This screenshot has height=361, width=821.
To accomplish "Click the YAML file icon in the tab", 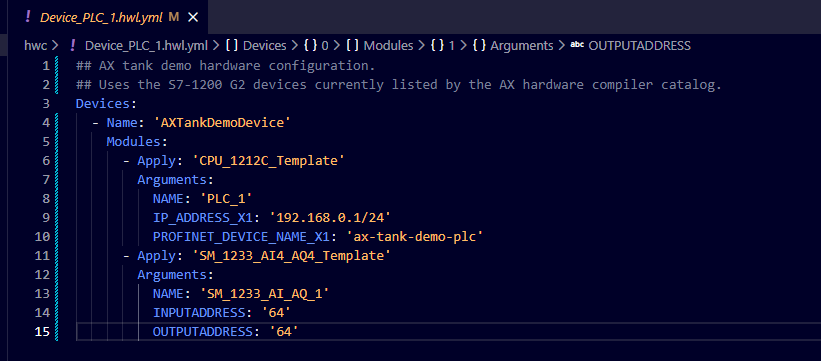I will pos(28,17).
